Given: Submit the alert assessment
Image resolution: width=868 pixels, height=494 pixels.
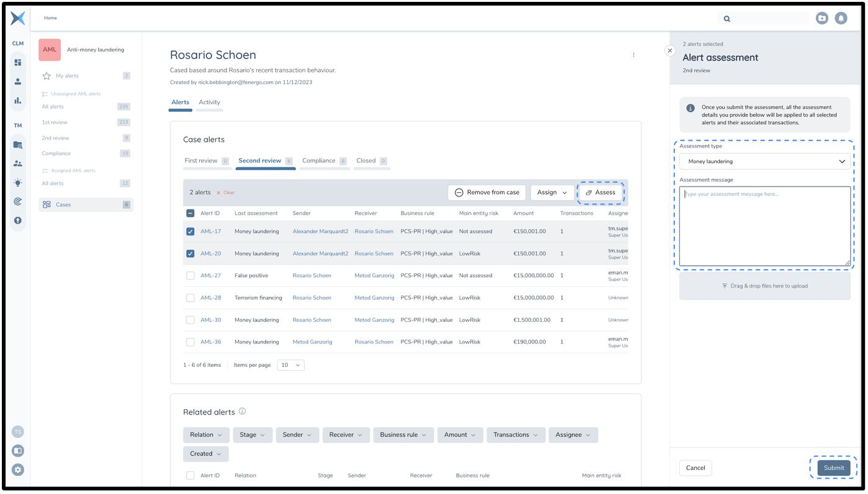Looking at the screenshot, I should click(833, 468).
